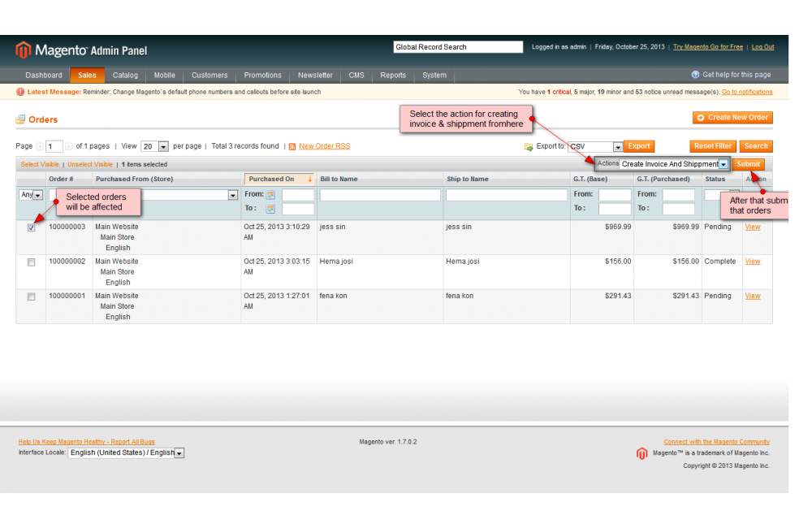Click the Orders page title icon

click(20, 119)
